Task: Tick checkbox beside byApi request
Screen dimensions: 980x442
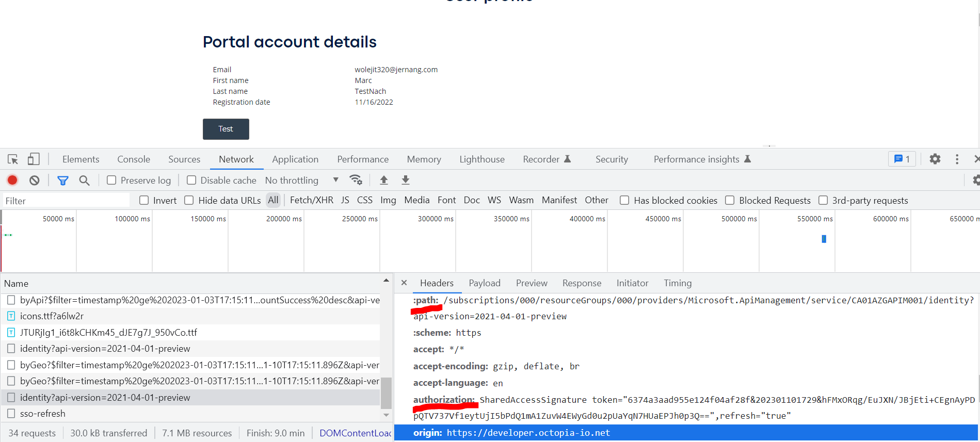Action: (11, 300)
